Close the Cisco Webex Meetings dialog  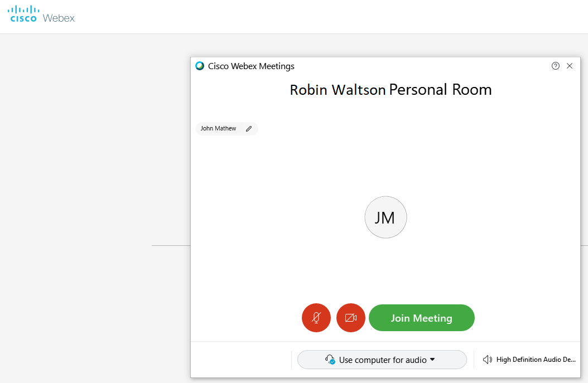(570, 66)
